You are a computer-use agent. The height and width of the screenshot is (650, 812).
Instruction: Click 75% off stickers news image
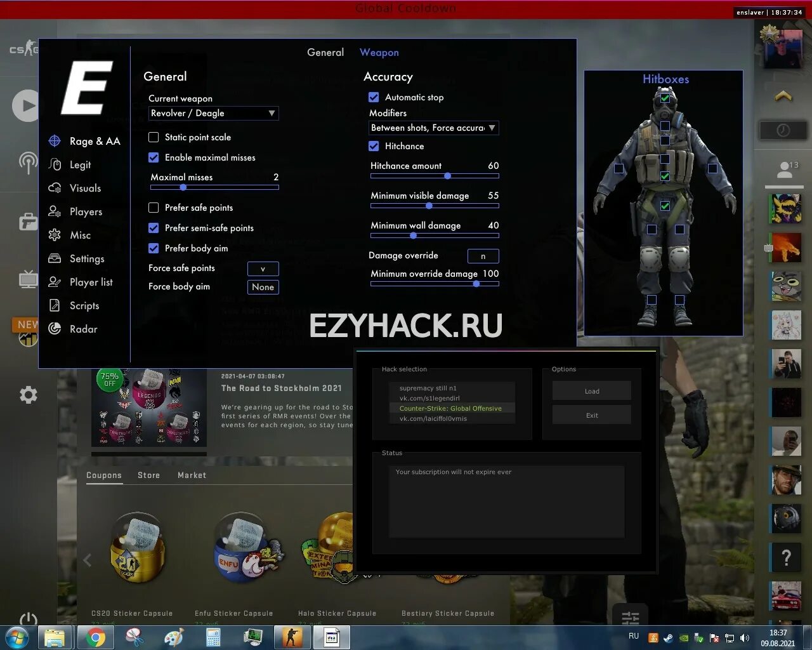click(149, 407)
